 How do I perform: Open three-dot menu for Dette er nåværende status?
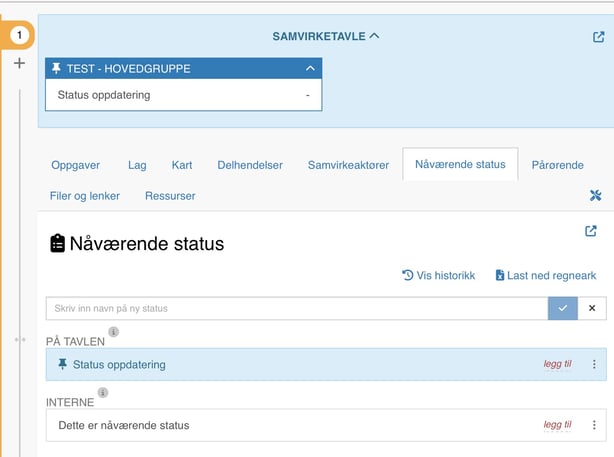pos(594,425)
